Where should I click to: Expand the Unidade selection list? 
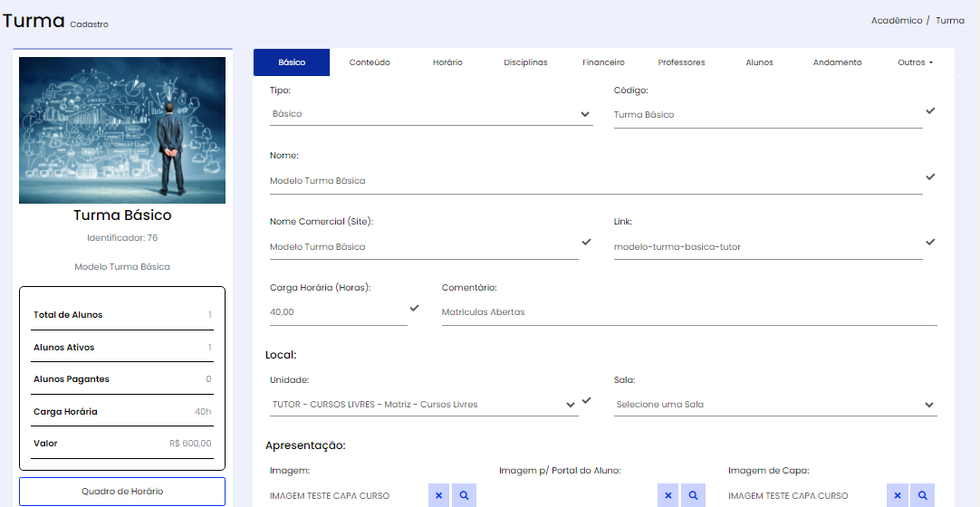[x=425, y=405]
